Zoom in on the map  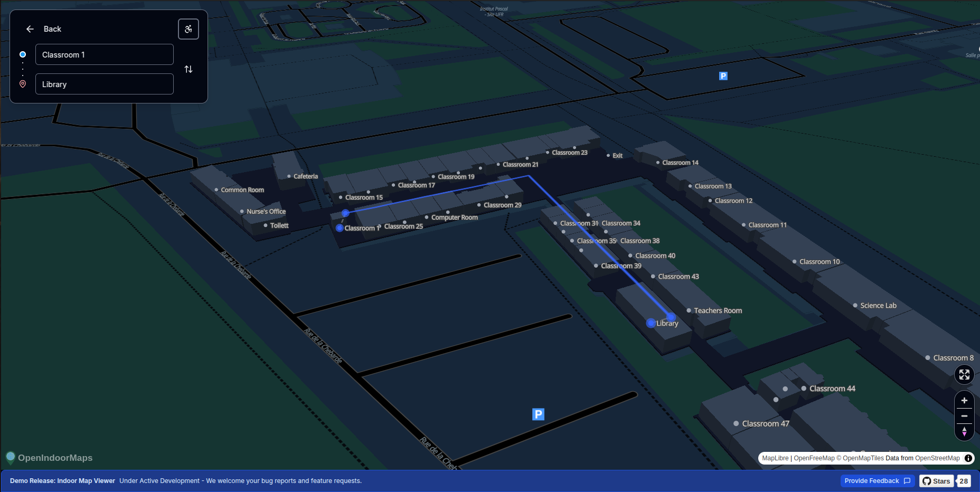(964, 401)
